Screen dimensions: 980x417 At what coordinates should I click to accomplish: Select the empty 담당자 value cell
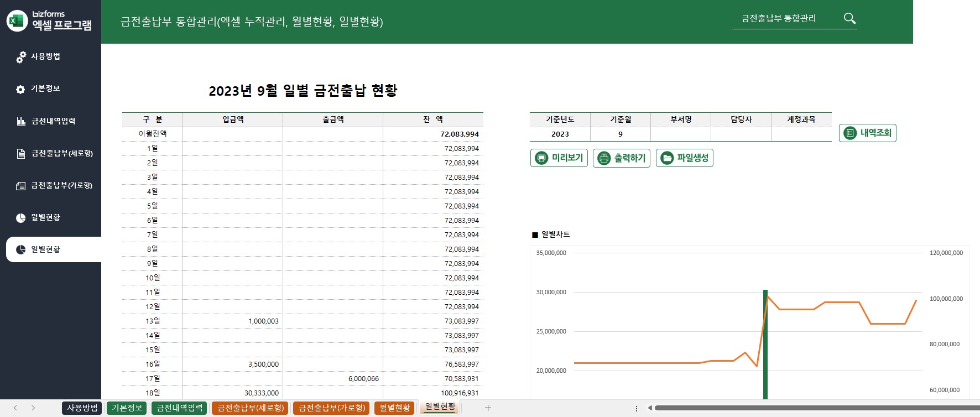741,134
